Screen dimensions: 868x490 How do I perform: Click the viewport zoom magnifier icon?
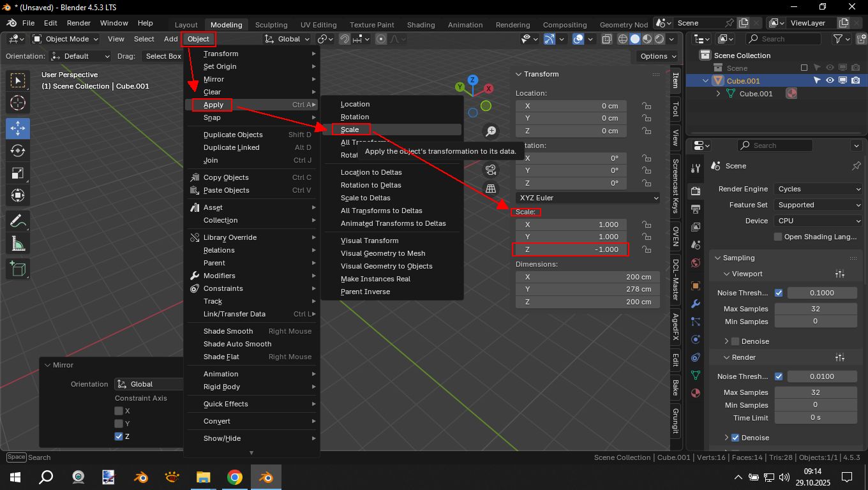pyautogui.click(x=491, y=131)
